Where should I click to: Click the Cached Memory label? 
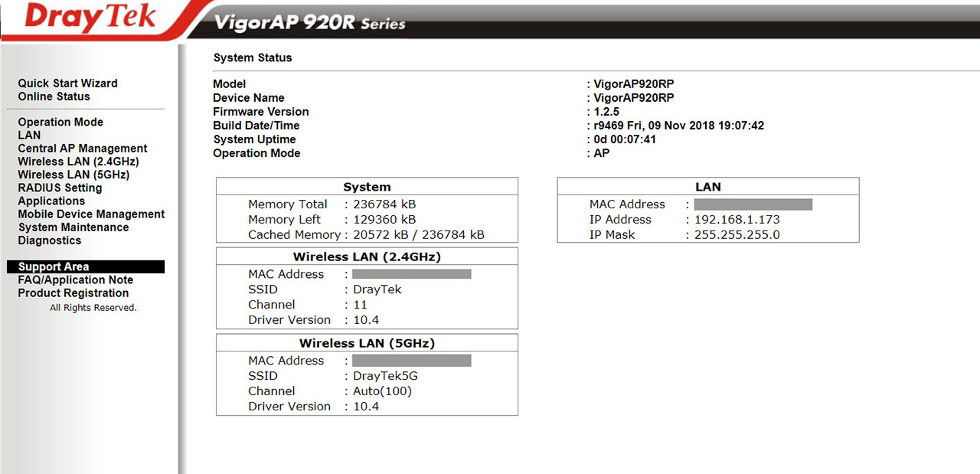(294, 235)
